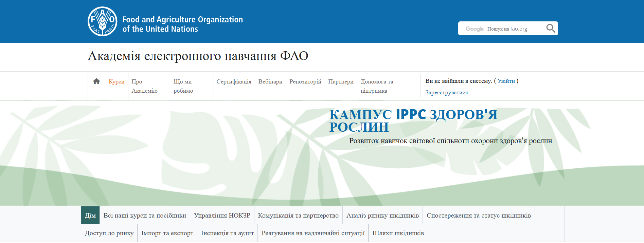Open the Про Академію menu
Image resolution: width=644 pixels, height=243 pixels.
[144, 86]
